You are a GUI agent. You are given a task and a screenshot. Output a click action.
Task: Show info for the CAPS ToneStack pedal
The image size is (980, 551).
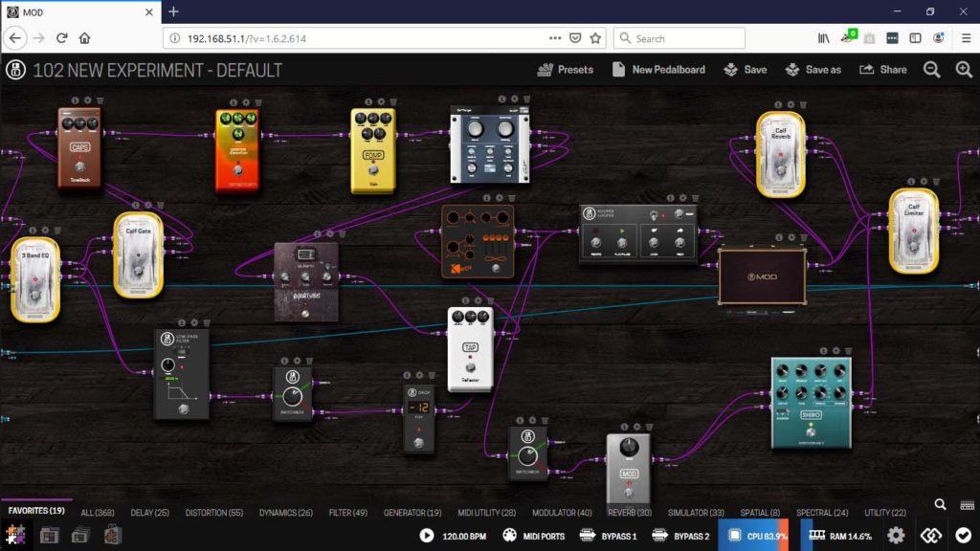75,100
